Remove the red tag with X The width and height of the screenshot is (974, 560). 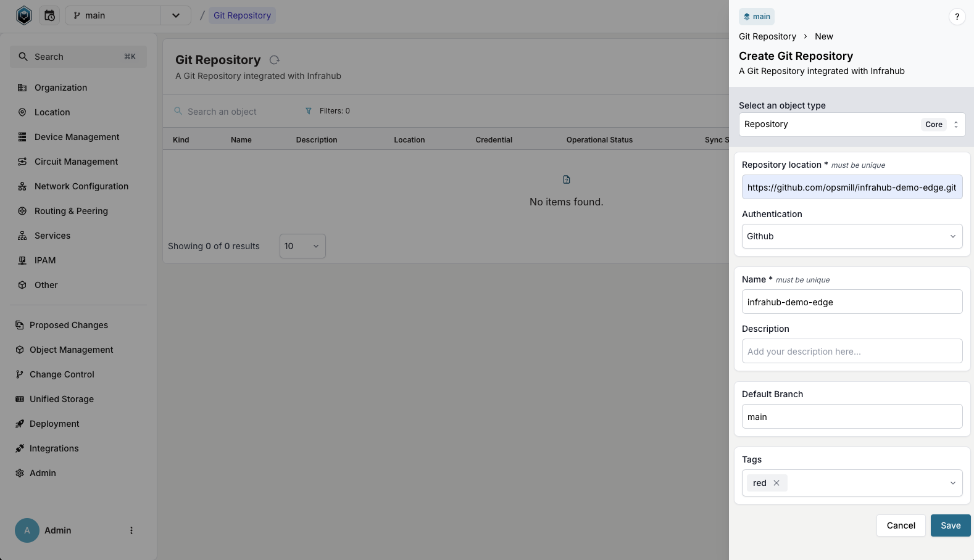click(x=776, y=483)
